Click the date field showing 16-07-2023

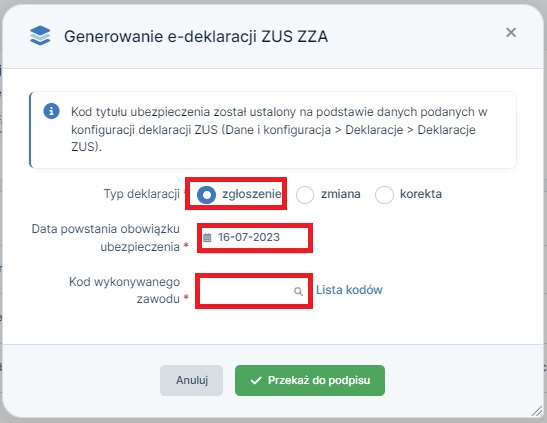pos(255,238)
